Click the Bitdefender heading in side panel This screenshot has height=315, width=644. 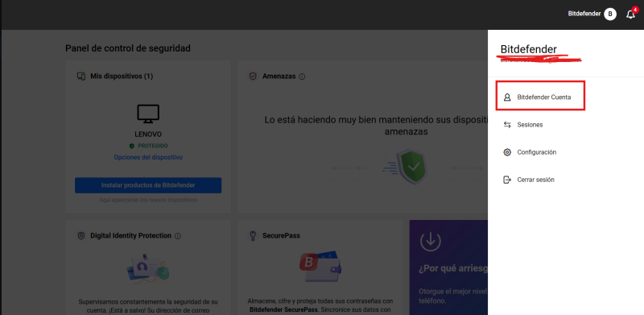pos(529,49)
